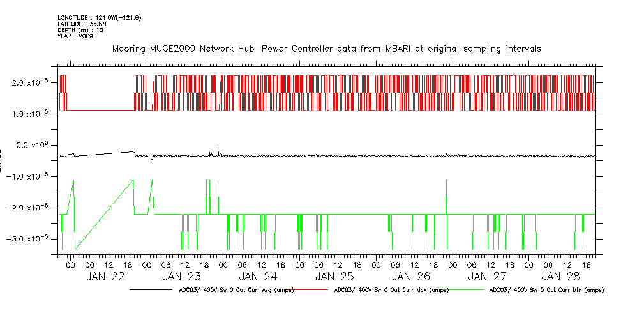
Task: Click the YEAR : 2009 label
Action: (75, 36)
